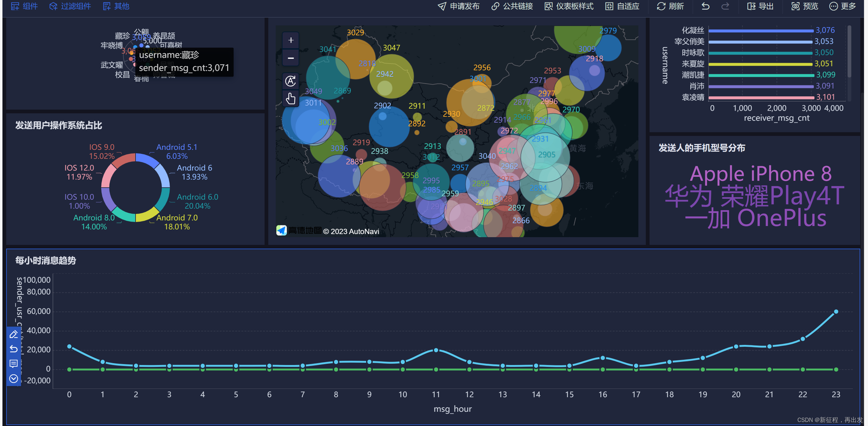Click the hour 16 point on blue line
Image resolution: width=868 pixels, height=426 pixels.
pyautogui.click(x=603, y=358)
